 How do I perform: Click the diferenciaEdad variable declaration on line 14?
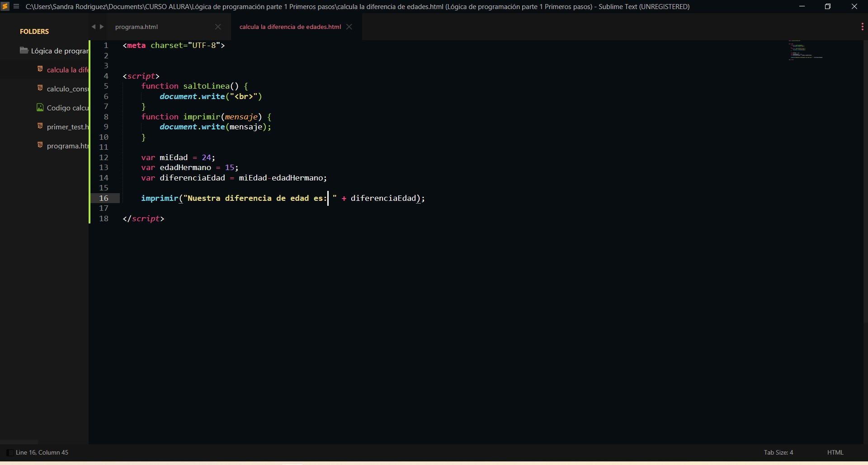coord(192,178)
